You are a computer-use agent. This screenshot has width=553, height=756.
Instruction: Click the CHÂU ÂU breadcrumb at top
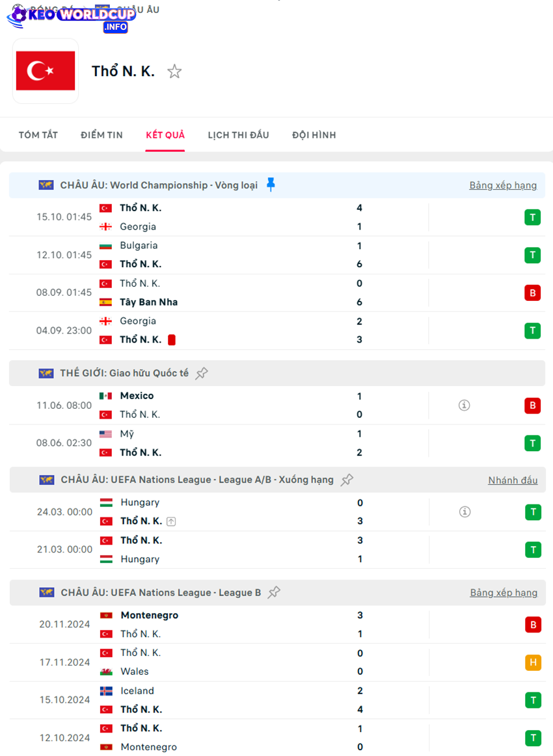(x=138, y=9)
